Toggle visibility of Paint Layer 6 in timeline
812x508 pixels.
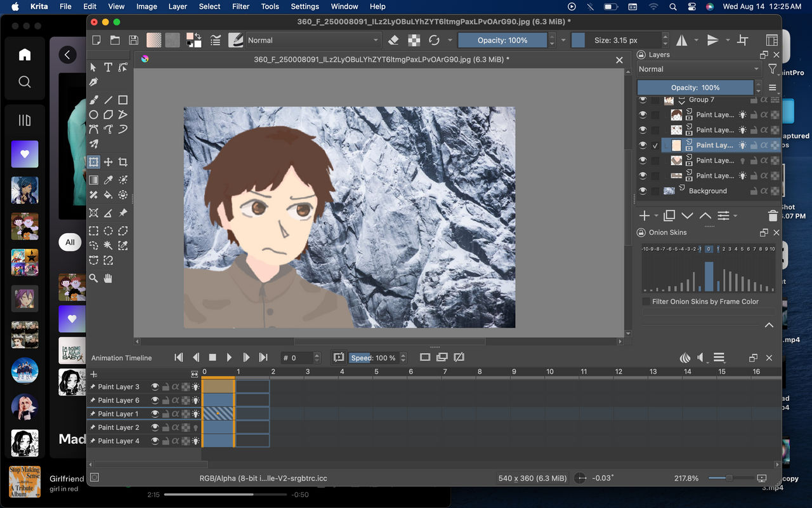(x=155, y=400)
